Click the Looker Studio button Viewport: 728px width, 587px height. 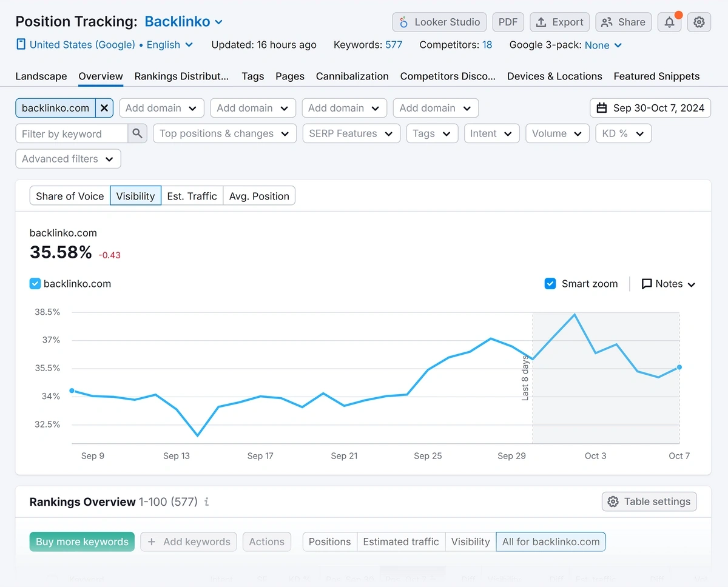439,22
